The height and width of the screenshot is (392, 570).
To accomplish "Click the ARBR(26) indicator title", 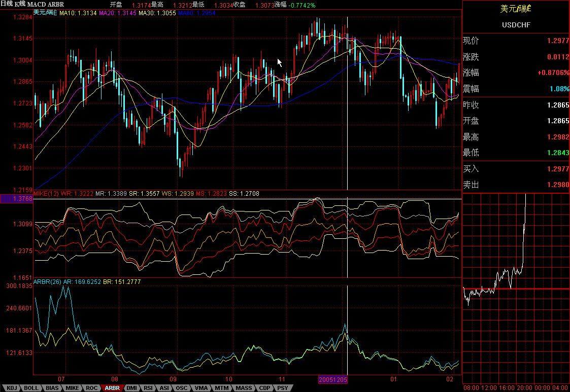I will pos(47,282).
